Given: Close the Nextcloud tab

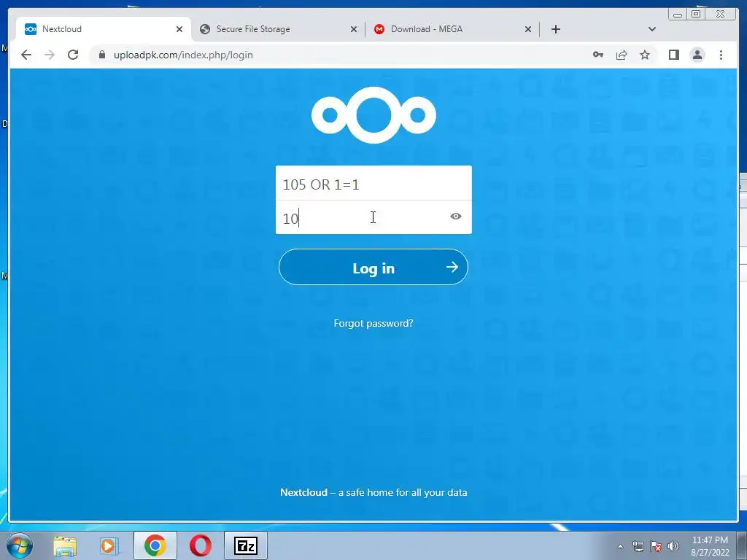Looking at the screenshot, I should [179, 29].
